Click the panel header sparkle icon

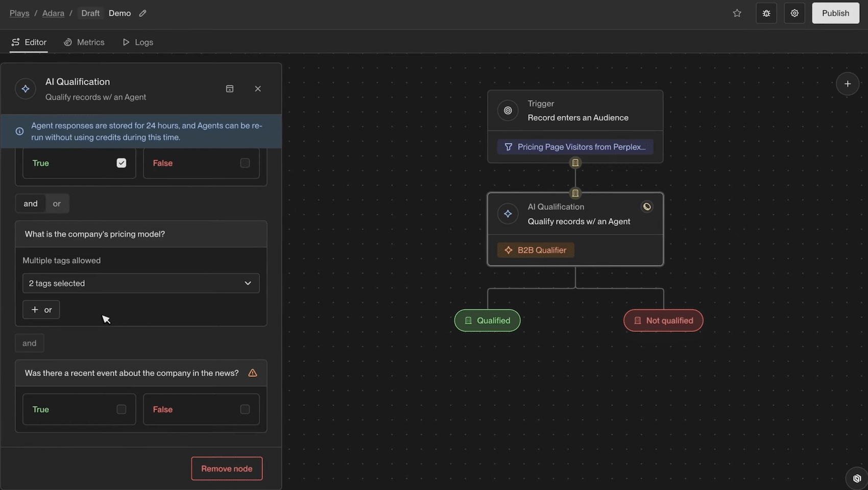click(26, 89)
